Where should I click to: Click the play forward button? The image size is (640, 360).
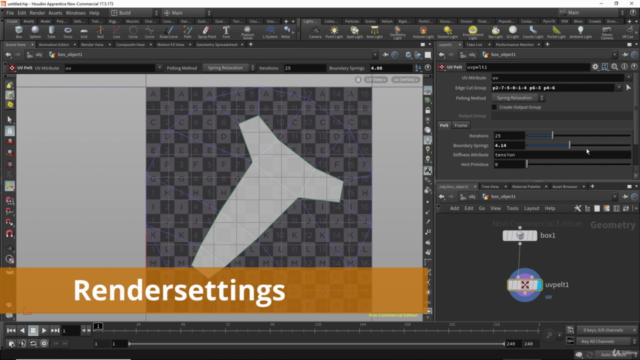(44, 331)
